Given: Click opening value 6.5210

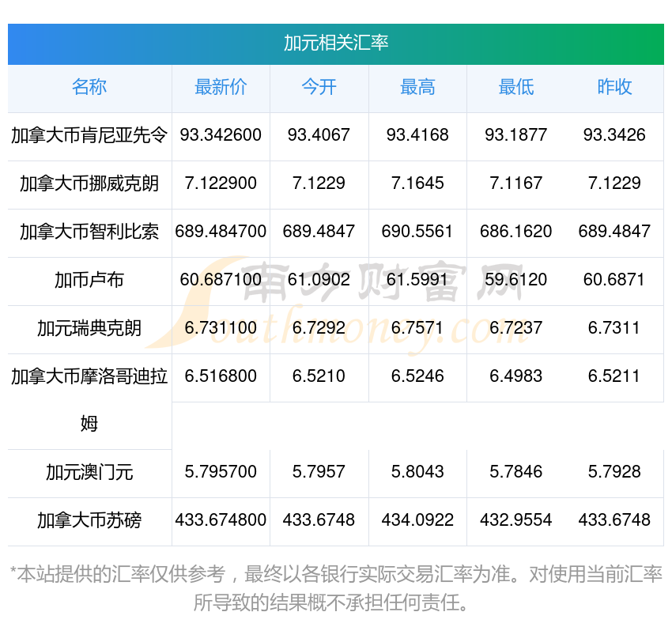Looking at the screenshot, I should coord(319,376).
